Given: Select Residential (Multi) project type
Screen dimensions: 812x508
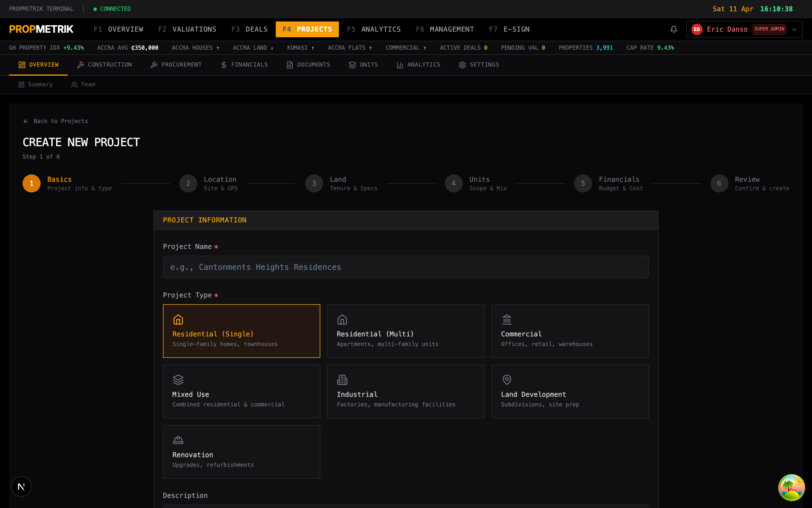Looking at the screenshot, I should (406, 331).
